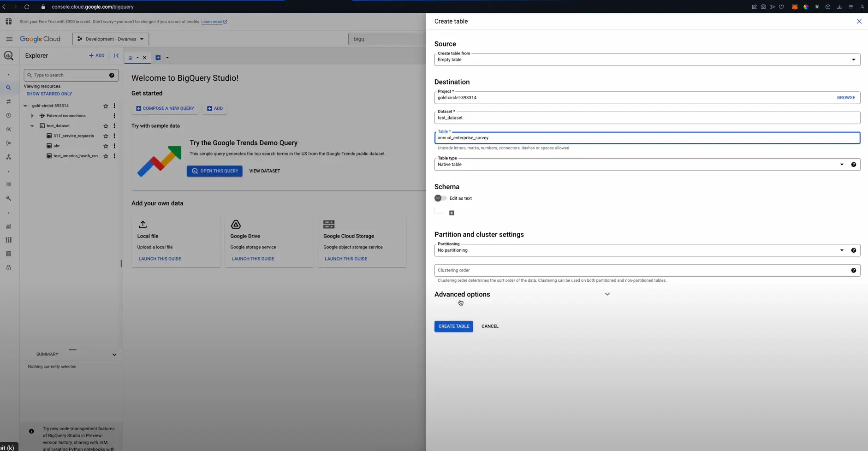Open the Scheduled queries clock icon

[8, 116]
